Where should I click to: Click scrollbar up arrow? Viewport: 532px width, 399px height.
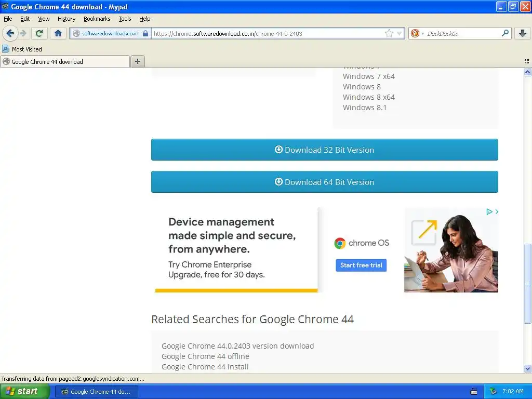tap(527, 72)
